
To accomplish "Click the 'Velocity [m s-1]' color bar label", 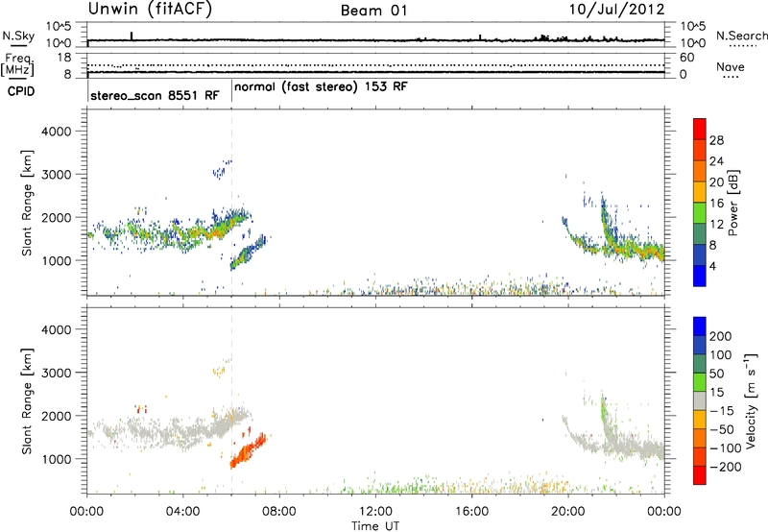I will click(x=750, y=400).
